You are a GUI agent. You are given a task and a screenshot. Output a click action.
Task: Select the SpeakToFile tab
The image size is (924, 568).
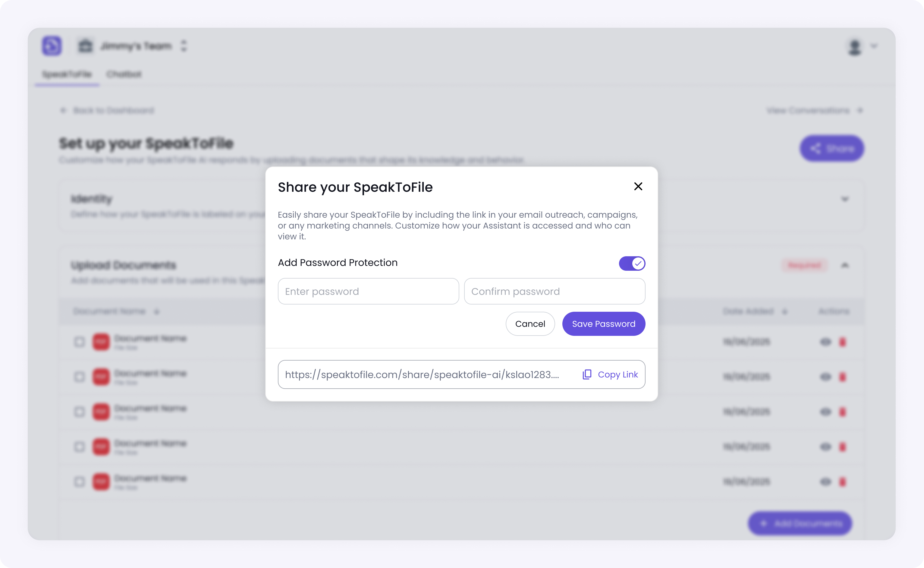[x=67, y=74]
